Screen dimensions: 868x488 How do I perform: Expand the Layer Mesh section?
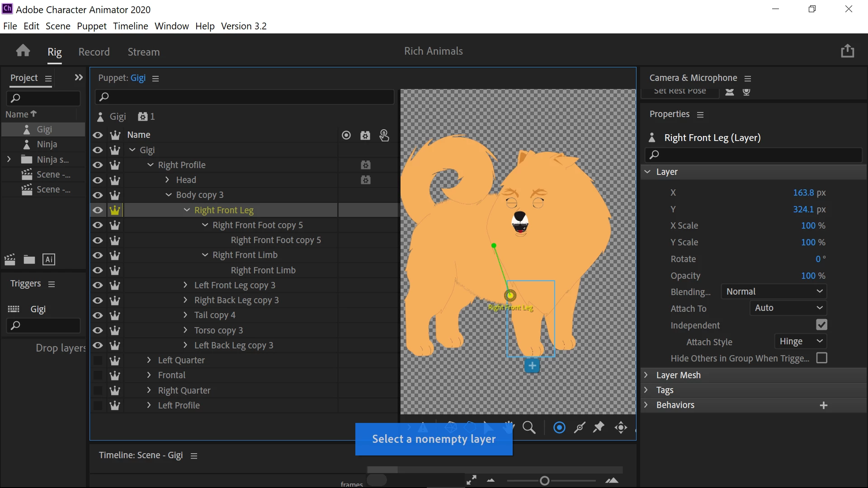pyautogui.click(x=646, y=375)
